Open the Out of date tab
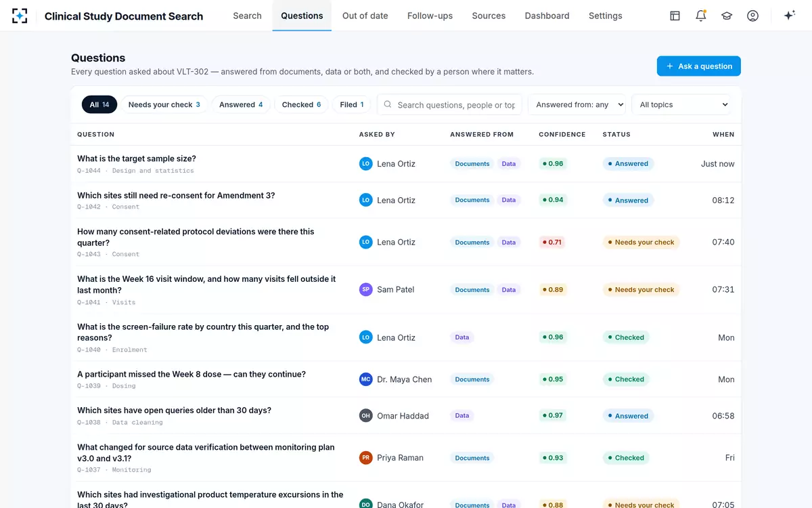 [365, 16]
